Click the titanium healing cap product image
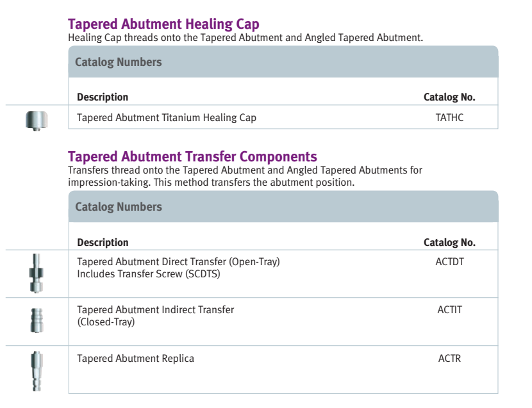The width and height of the screenshot is (532, 408). pos(37,121)
